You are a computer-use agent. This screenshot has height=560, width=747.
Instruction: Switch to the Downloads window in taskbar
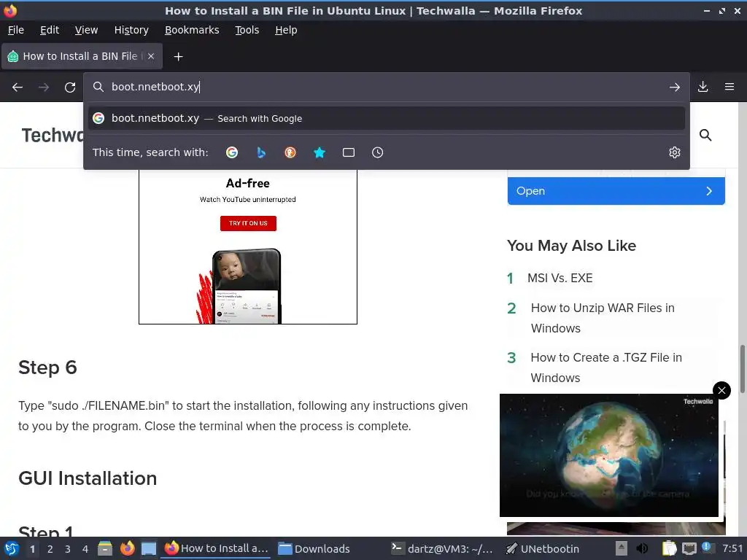(x=314, y=548)
